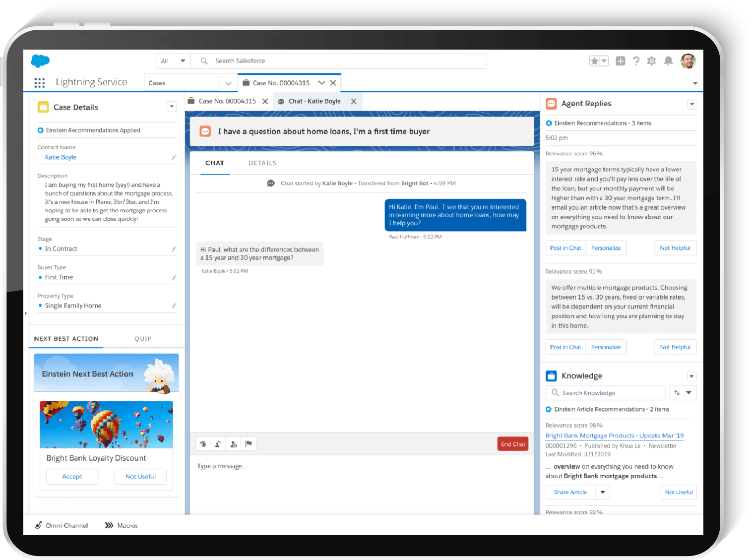This screenshot has width=751, height=560.
Task: Open the Help question mark icon
Action: point(636,61)
